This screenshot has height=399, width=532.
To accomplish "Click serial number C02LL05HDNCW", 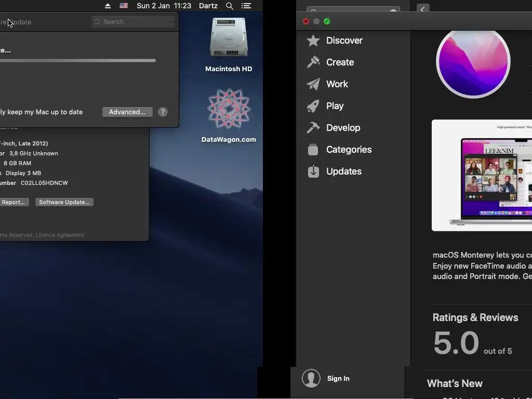I will point(44,183).
